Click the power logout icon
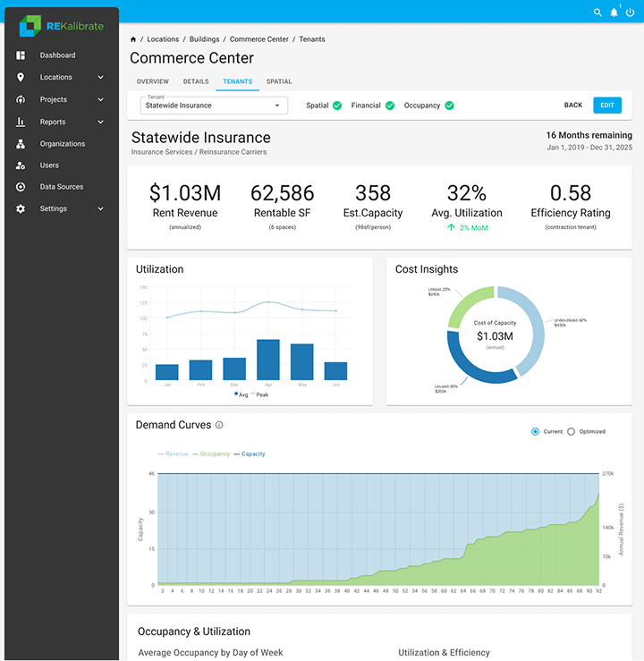Viewport: 644px width, 661px height. pos(630,13)
